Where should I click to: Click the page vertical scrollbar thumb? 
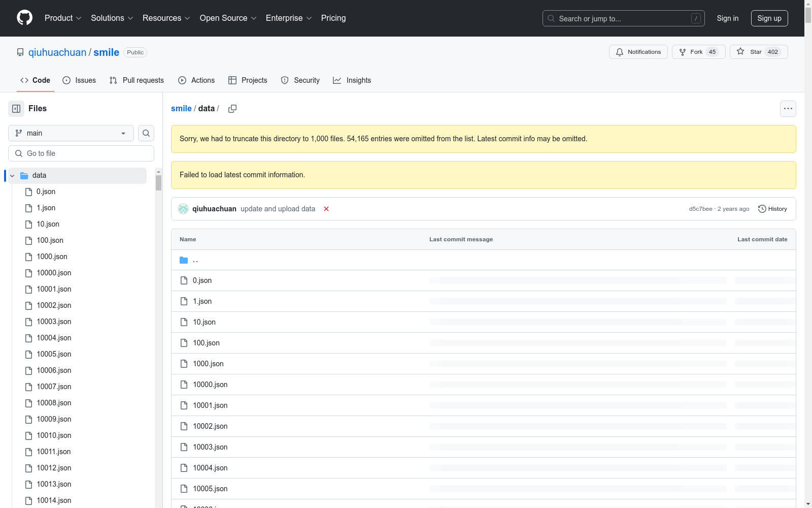pos(808,15)
